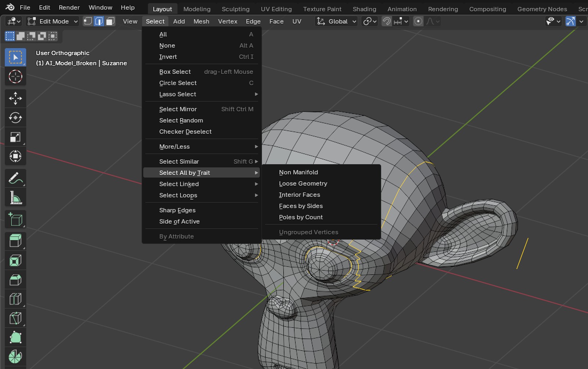
Task: Pick the Rotate tool
Action: (15, 118)
